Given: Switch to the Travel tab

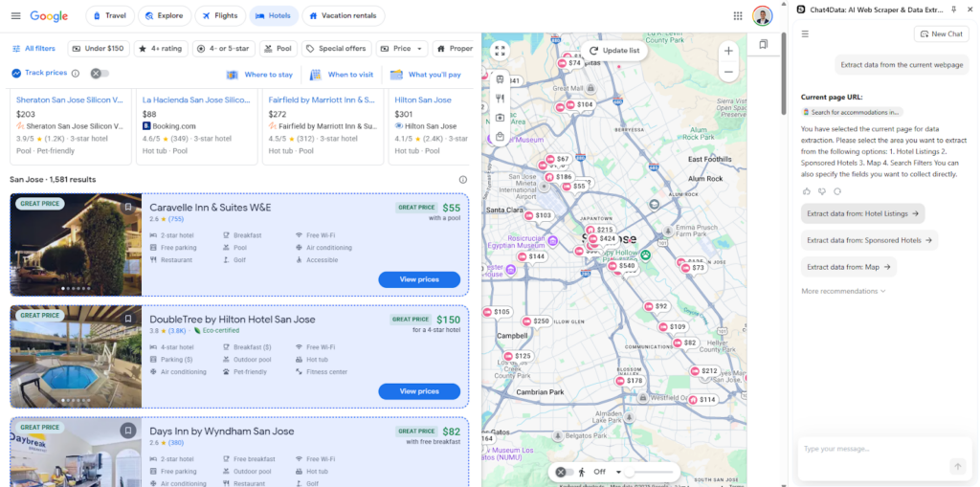Looking at the screenshot, I should (109, 15).
